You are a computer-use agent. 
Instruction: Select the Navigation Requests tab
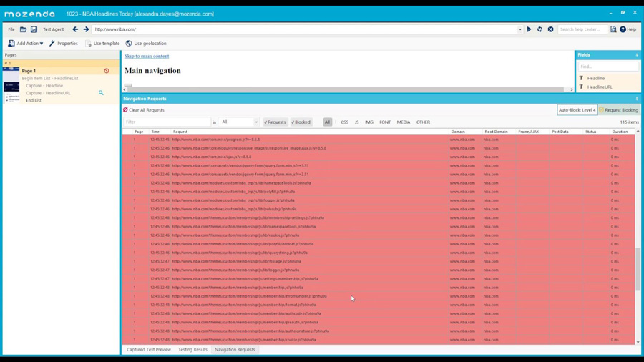(x=235, y=350)
